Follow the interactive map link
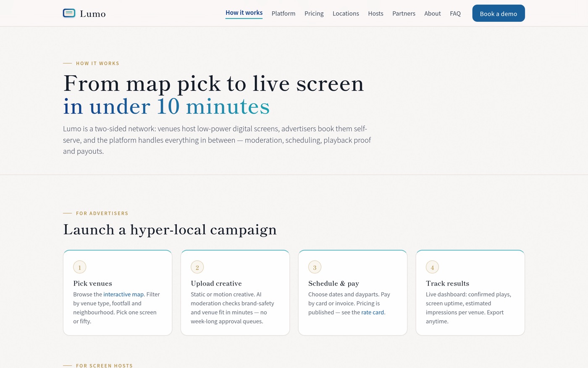Image resolution: width=588 pixels, height=368 pixels. click(123, 294)
